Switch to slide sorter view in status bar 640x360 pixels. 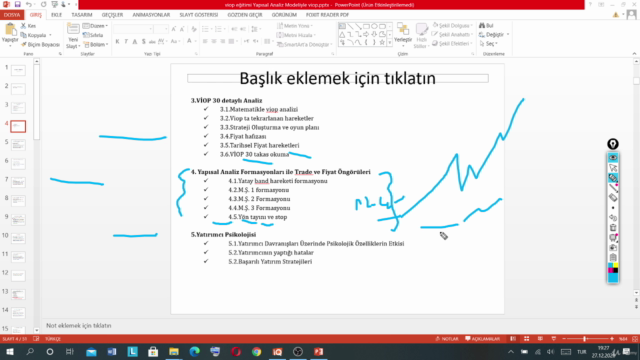pos(527,339)
